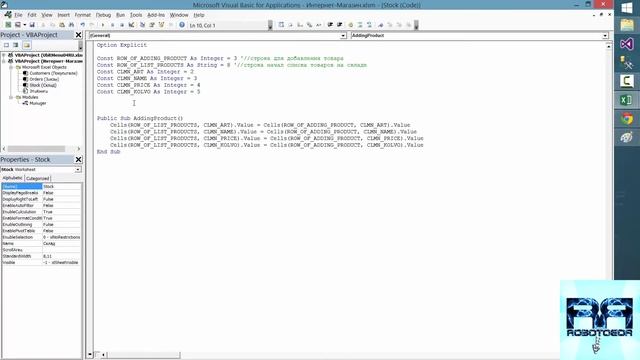This screenshot has height=360, width=640.
Task: Collapse Microsoft Excel Objects folder
Action: tap(11, 67)
